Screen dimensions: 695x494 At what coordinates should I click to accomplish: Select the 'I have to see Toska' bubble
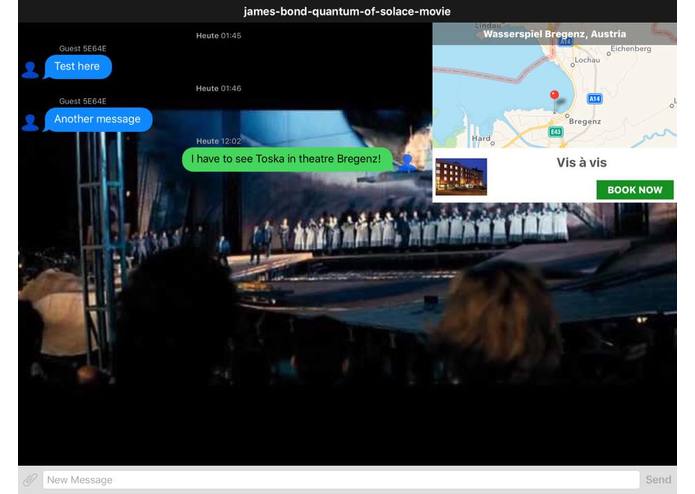point(287,159)
